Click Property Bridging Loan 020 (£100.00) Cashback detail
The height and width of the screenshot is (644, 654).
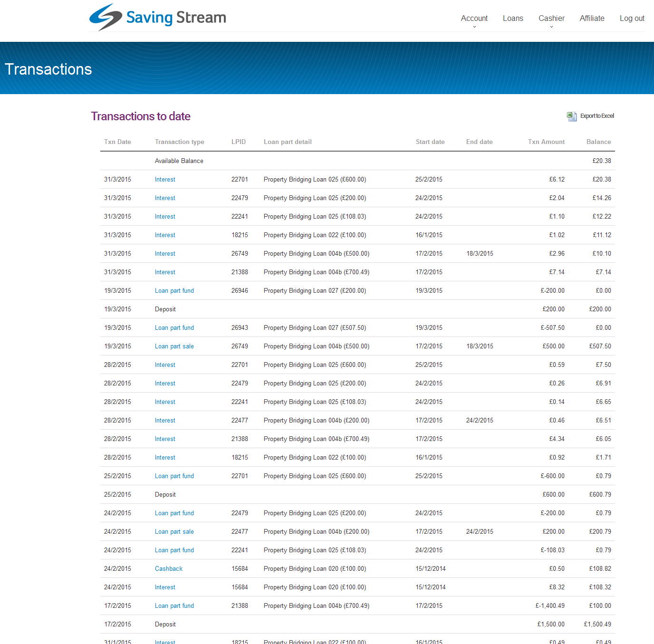point(315,568)
